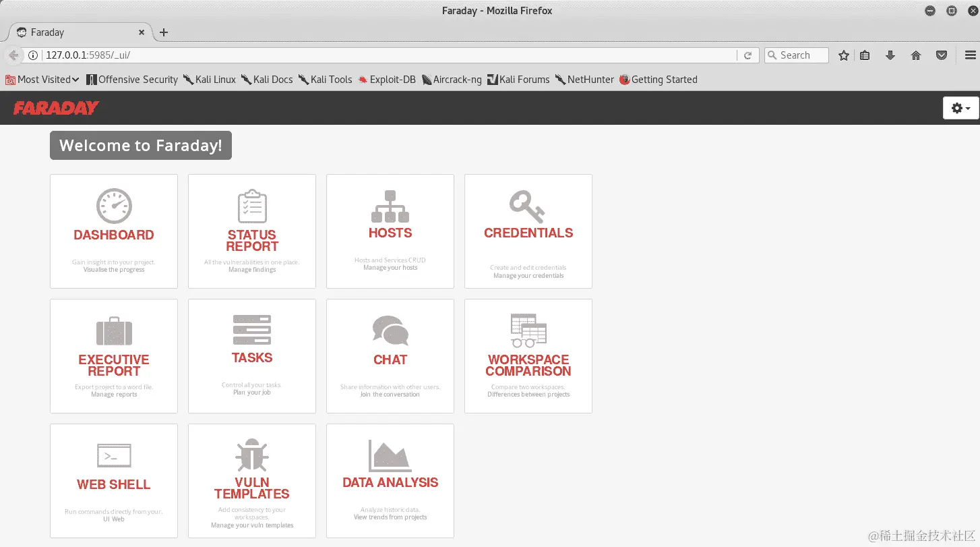Click 'Manage findings' text
The height and width of the screenshot is (547, 980).
(x=252, y=270)
